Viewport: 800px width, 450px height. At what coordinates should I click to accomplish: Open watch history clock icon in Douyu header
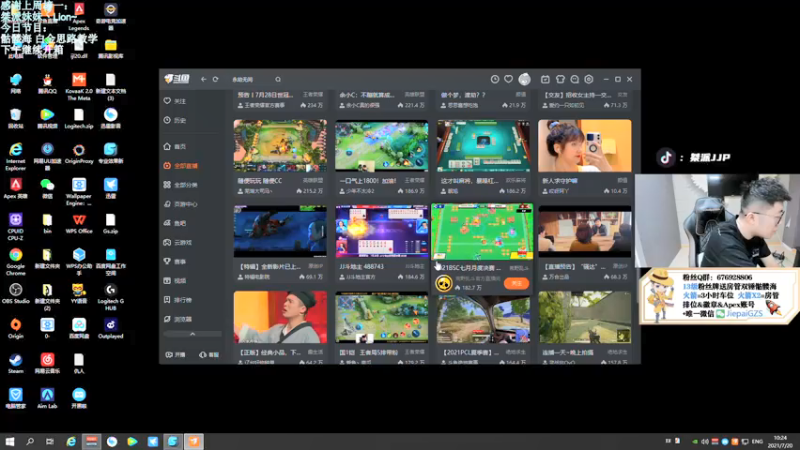495,79
